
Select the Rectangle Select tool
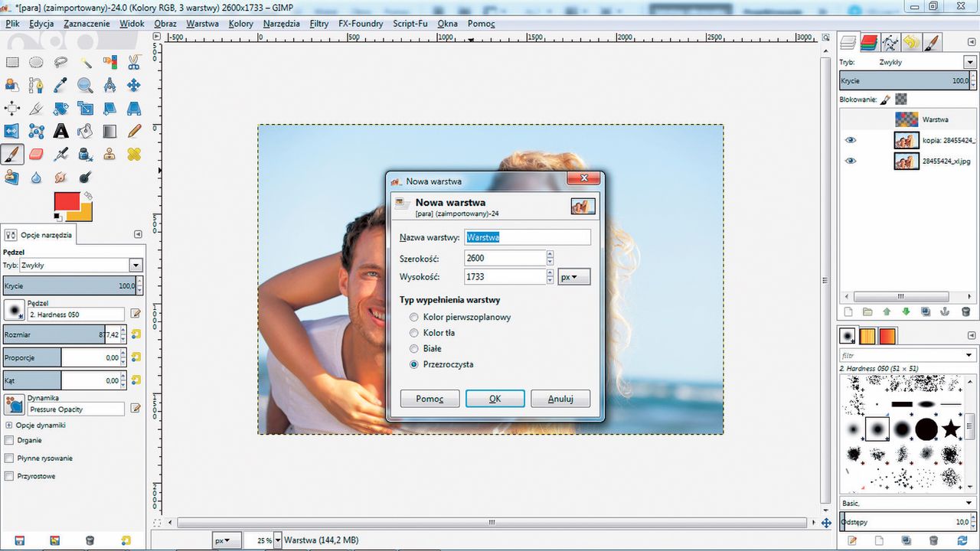coord(11,62)
